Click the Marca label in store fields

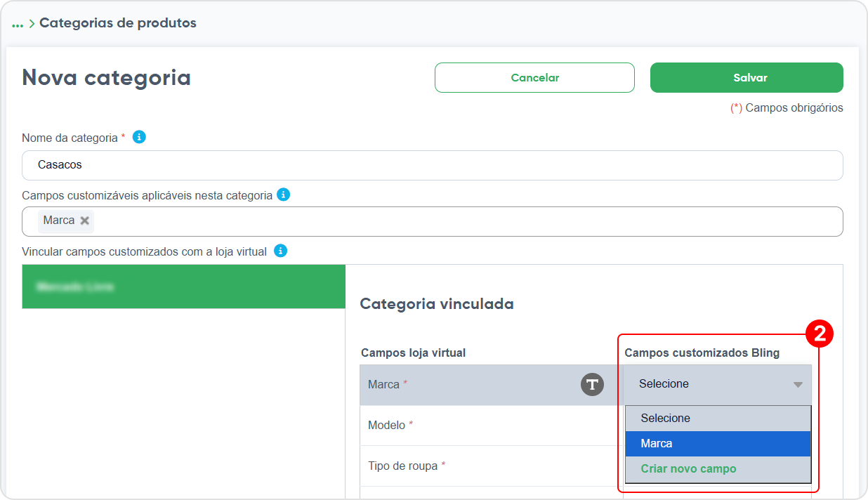click(384, 385)
